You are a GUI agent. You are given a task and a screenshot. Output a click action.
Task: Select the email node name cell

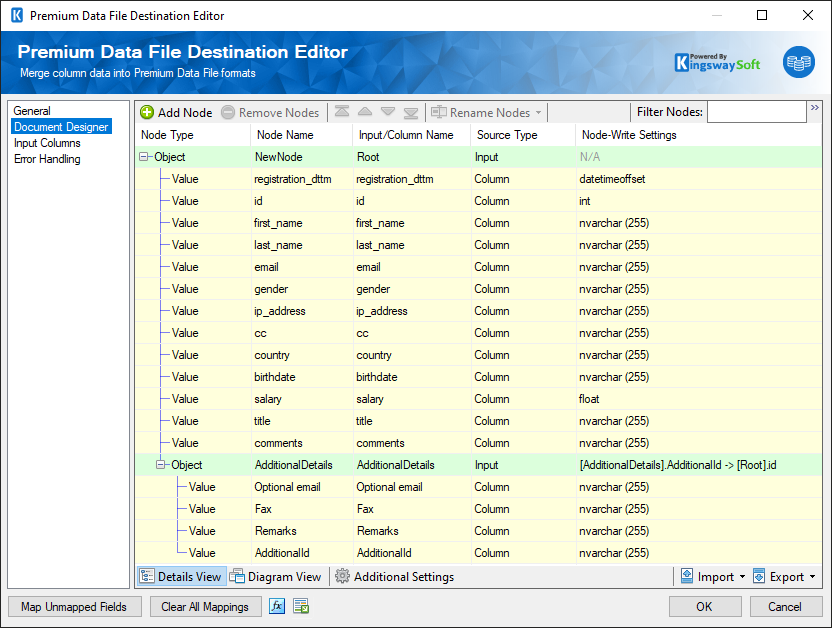click(x=301, y=267)
